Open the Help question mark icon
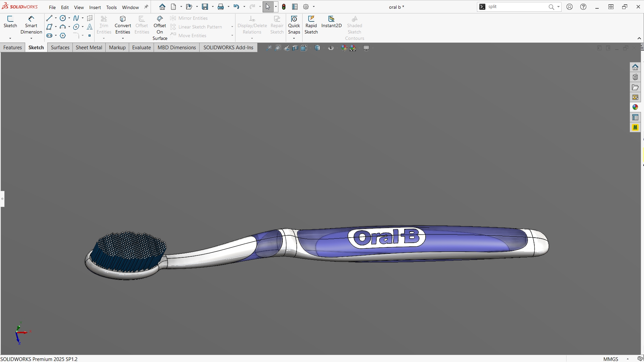Screen dimensions: 644x362 (x=583, y=7)
